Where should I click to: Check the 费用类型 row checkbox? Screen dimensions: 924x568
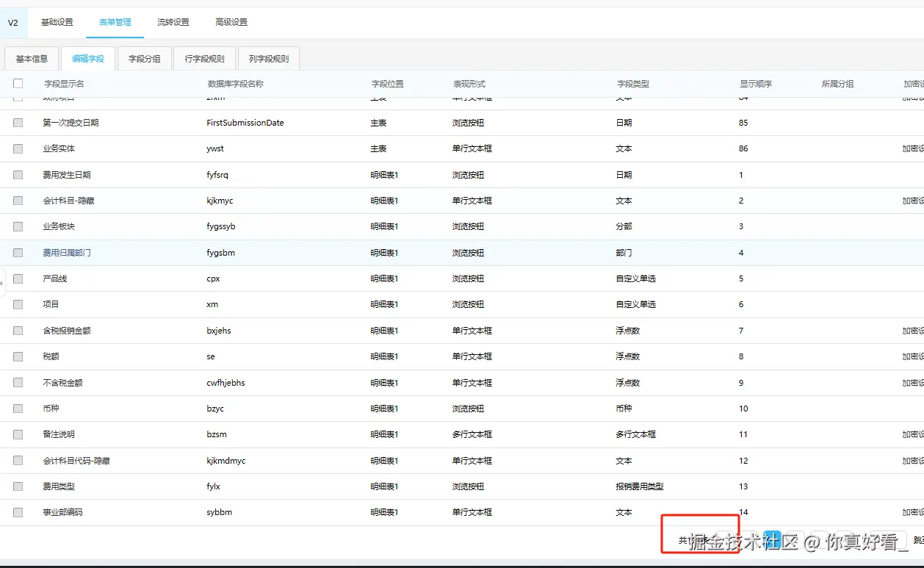[x=18, y=486]
